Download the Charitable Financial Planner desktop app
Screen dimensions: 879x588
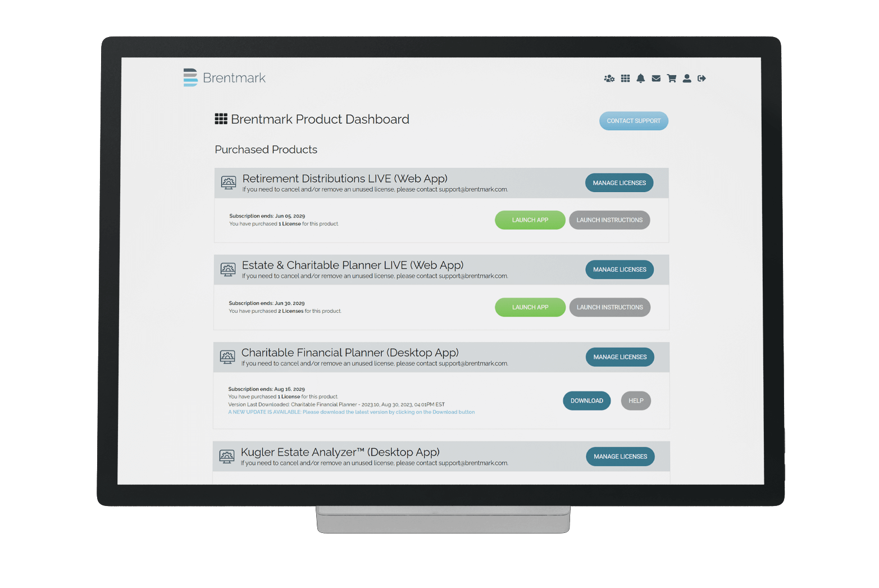click(x=587, y=401)
